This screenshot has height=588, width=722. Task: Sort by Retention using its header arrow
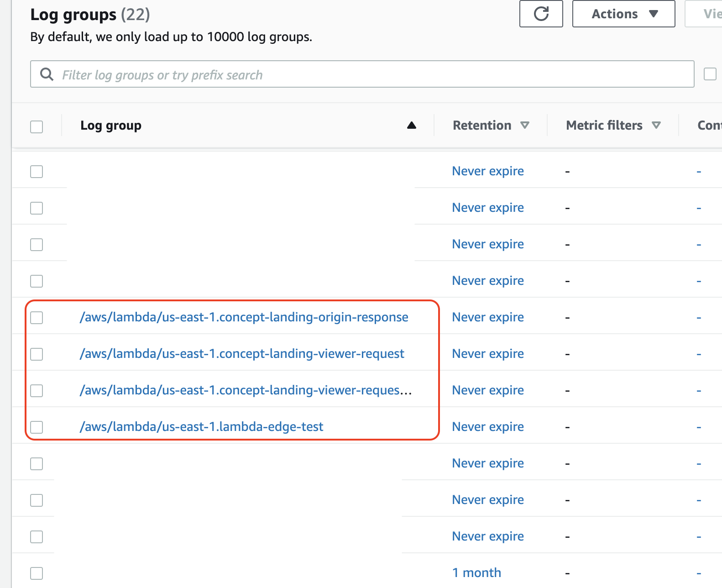tap(525, 125)
